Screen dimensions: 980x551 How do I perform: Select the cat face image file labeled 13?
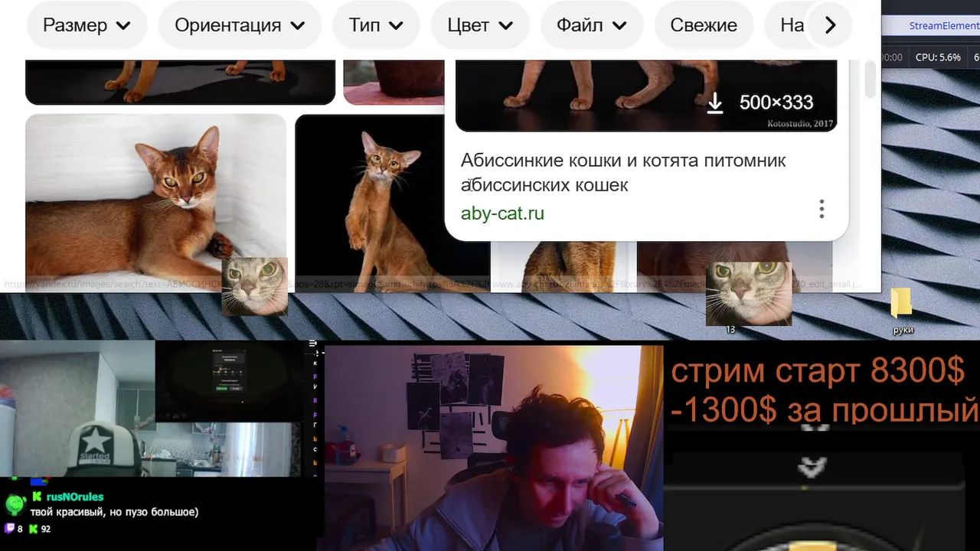[x=748, y=297]
